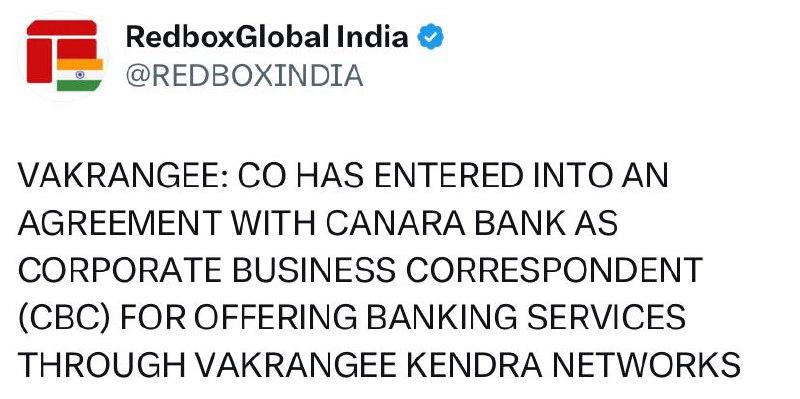Screen dimensions: 800x399
Task: Open the @REDBOXINDIA handle link
Action: click(x=244, y=76)
